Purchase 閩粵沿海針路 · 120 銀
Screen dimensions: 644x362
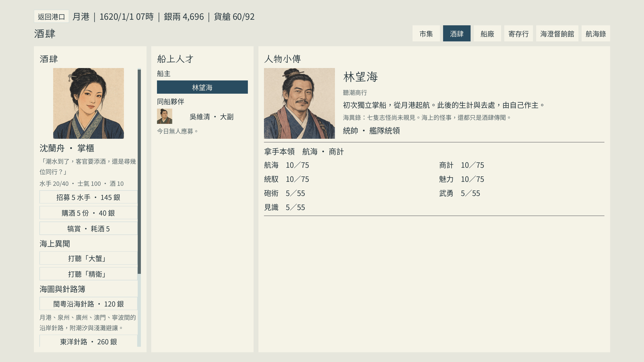(88, 304)
